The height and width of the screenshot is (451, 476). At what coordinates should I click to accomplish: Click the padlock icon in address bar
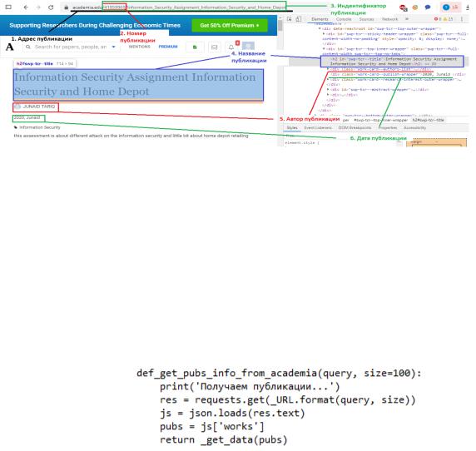[67, 7]
